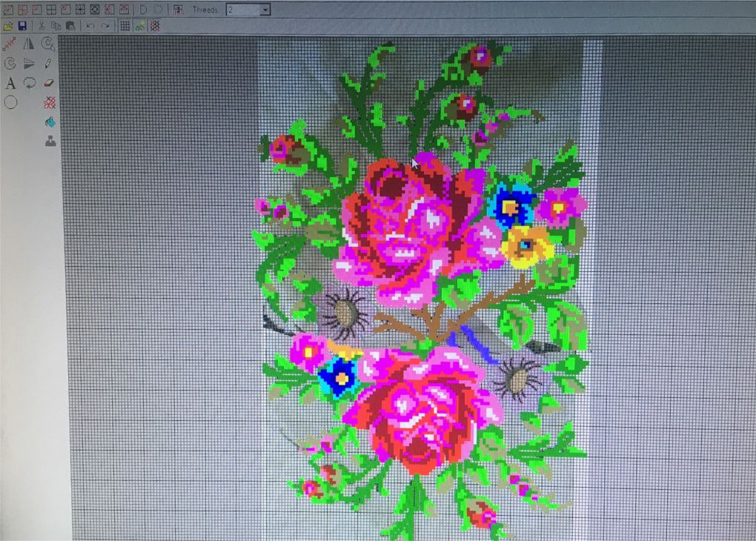Toggle the cross-stitch view mode
The image size is (756, 541).
pos(154,25)
